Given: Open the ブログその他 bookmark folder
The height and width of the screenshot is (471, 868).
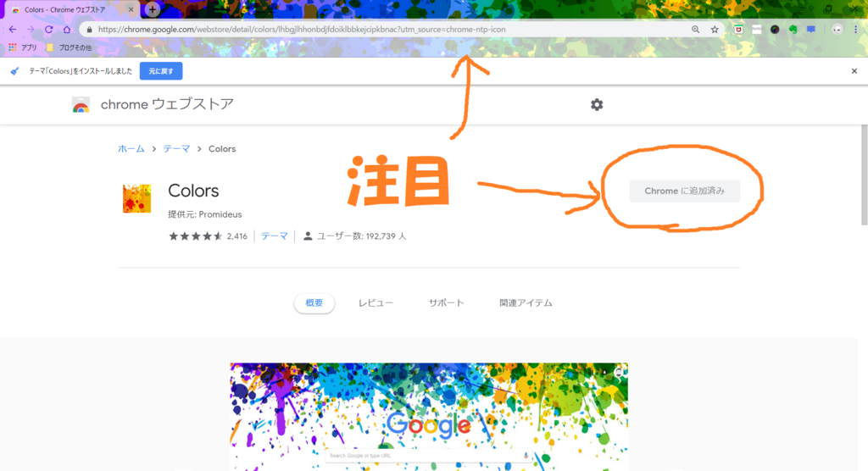Looking at the screenshot, I should click(x=70, y=47).
